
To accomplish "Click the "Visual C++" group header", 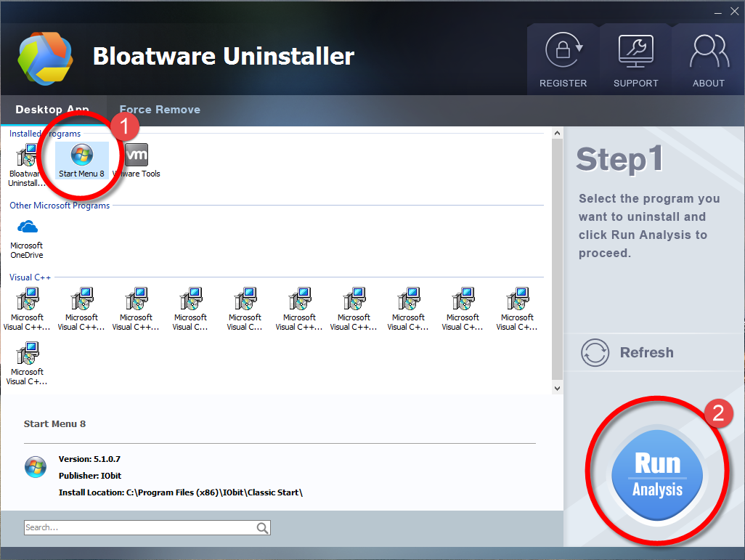I will (x=30, y=277).
